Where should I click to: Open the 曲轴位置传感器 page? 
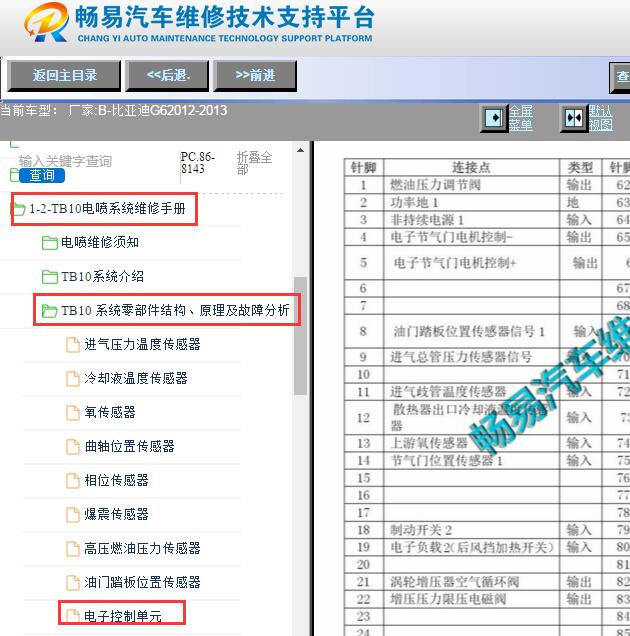pos(129,447)
